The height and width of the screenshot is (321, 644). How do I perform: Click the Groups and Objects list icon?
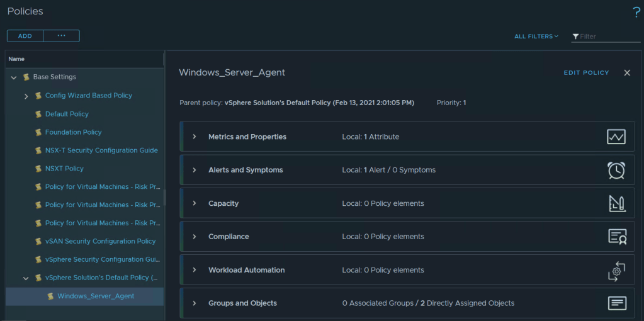pos(617,303)
